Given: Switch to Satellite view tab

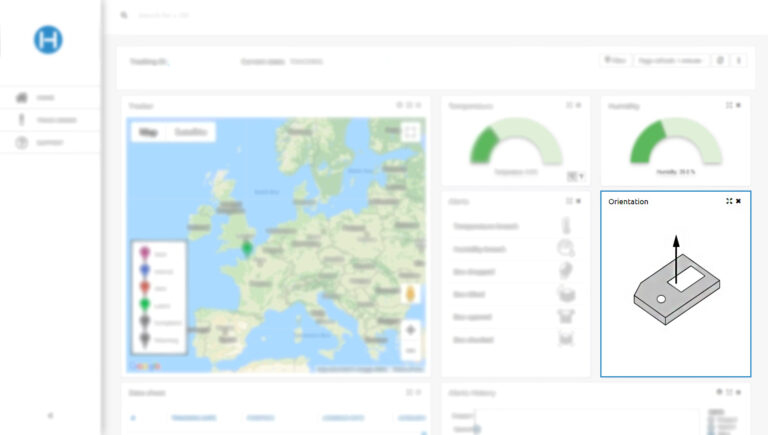Looking at the screenshot, I should [x=191, y=132].
